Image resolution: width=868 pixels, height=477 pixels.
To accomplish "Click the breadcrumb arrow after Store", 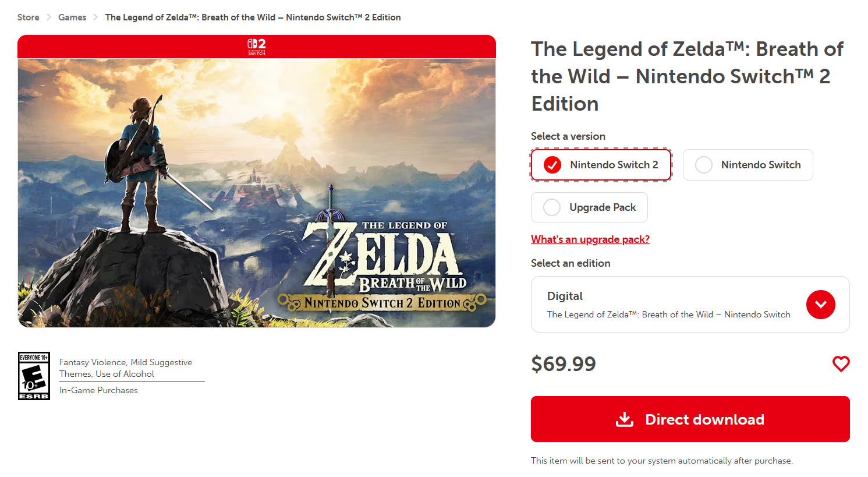I will pyautogui.click(x=49, y=17).
